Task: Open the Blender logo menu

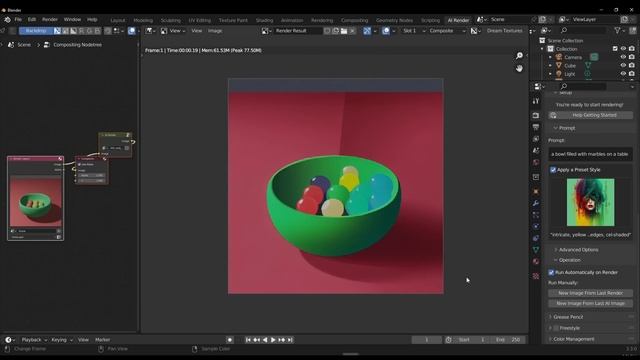Action: [x=7, y=20]
